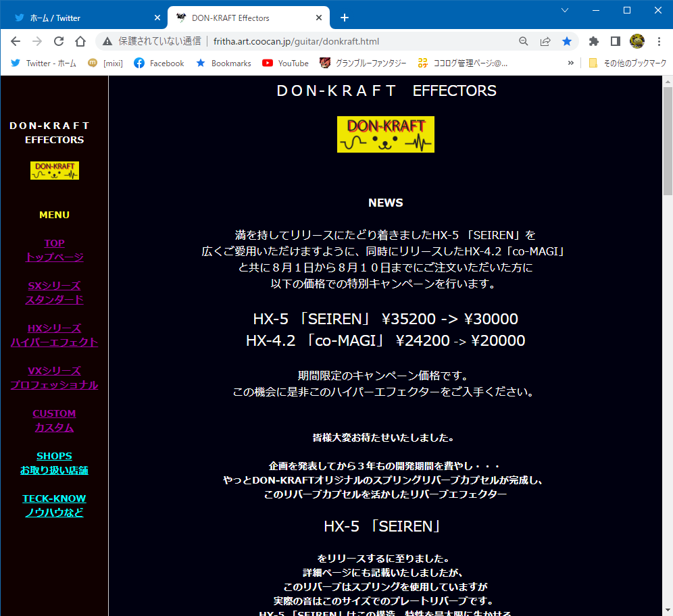
Task: Click the small DON-KRAFT sidebar logo
Action: click(55, 170)
